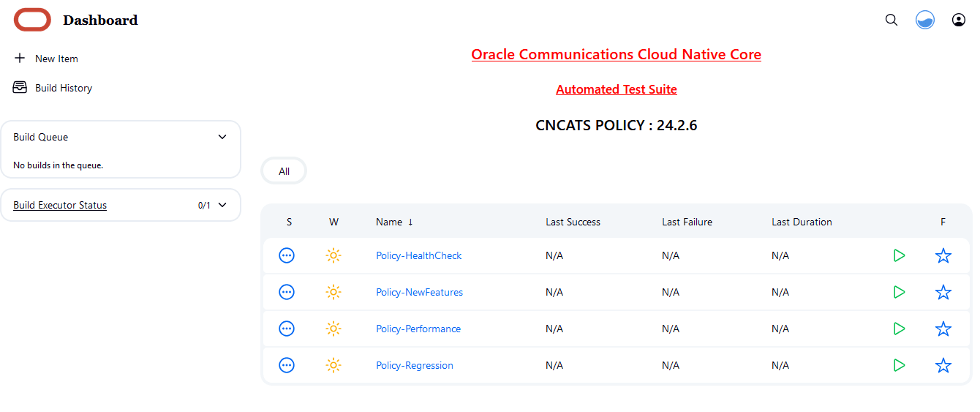The height and width of the screenshot is (412, 980).
Task: Click Oracle Communications Cloud Native Core heading
Action: click(616, 54)
